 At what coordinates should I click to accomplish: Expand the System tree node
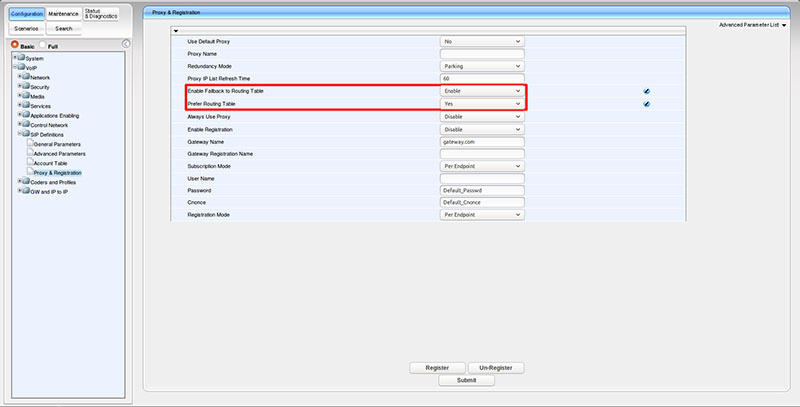click(x=15, y=57)
